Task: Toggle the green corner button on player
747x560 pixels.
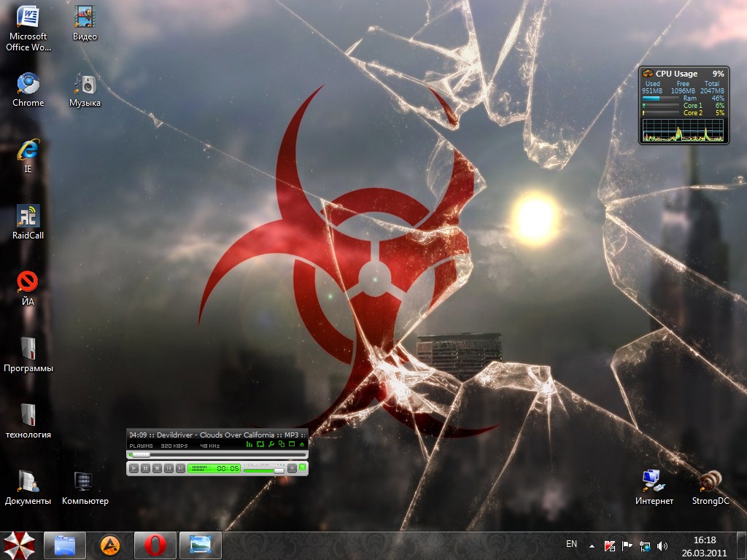Action: 302,467
